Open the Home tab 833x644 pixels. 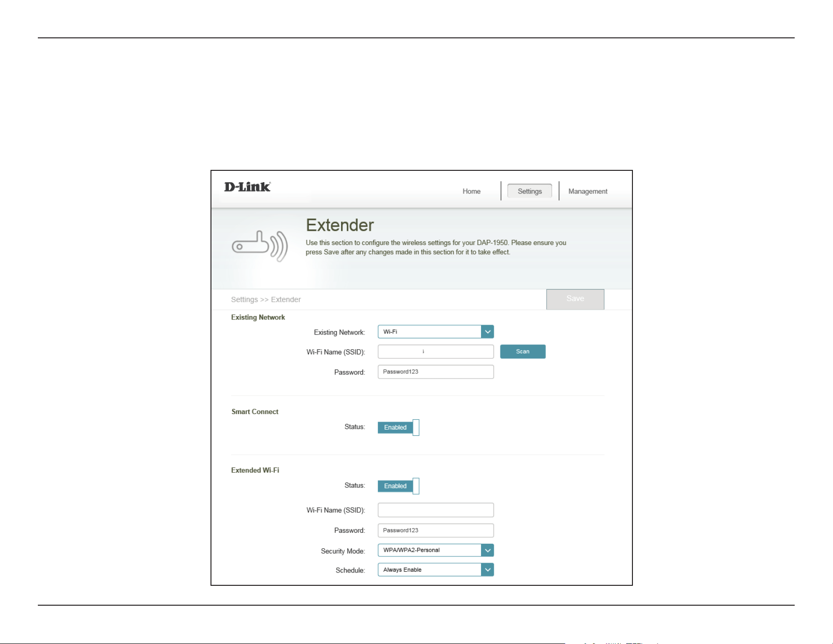click(471, 191)
